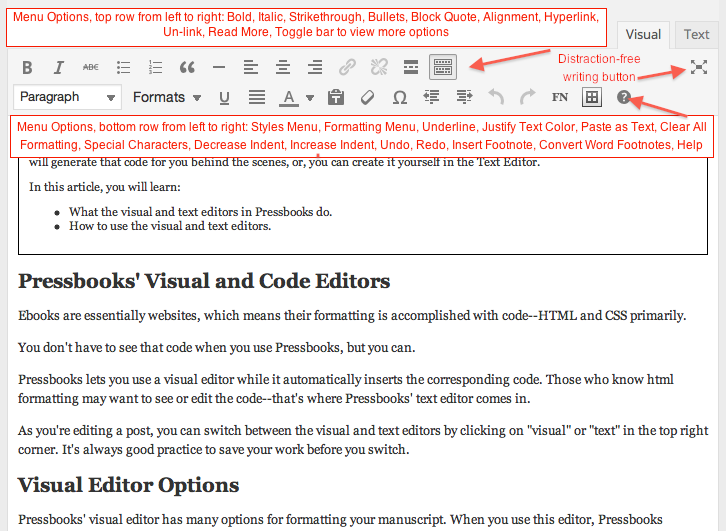Undo the last action
This screenshot has width=726, height=531.
[x=496, y=97]
